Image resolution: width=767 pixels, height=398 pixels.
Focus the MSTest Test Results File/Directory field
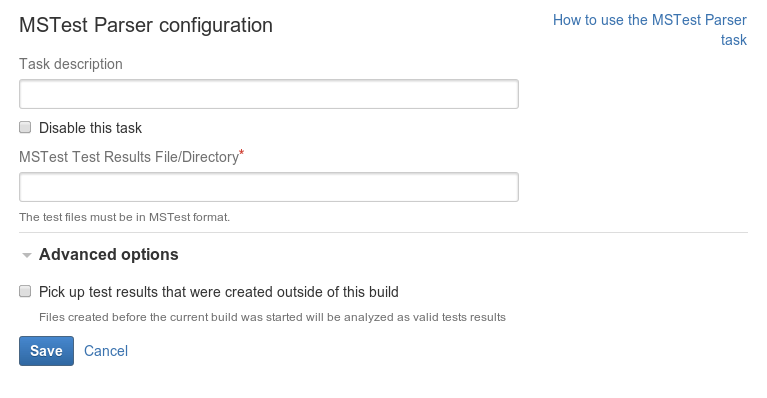[x=269, y=187]
